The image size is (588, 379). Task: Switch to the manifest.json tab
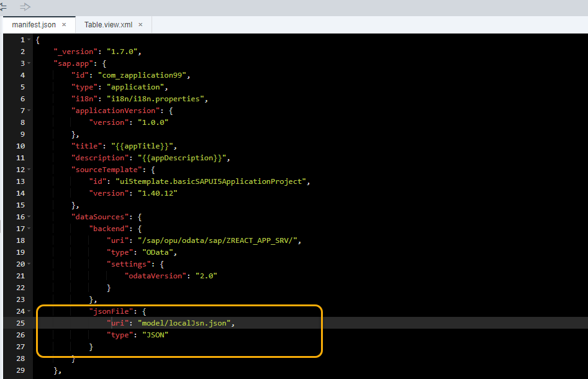(34, 25)
